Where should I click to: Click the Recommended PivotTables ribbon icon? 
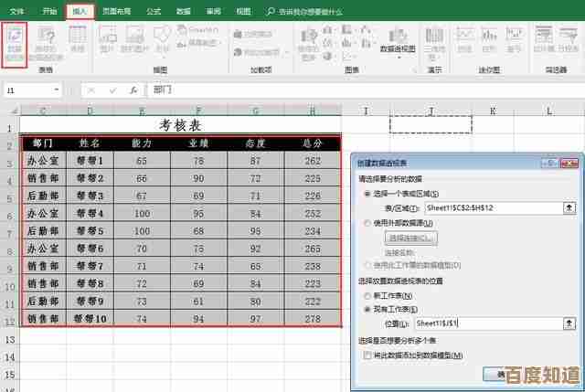47,41
